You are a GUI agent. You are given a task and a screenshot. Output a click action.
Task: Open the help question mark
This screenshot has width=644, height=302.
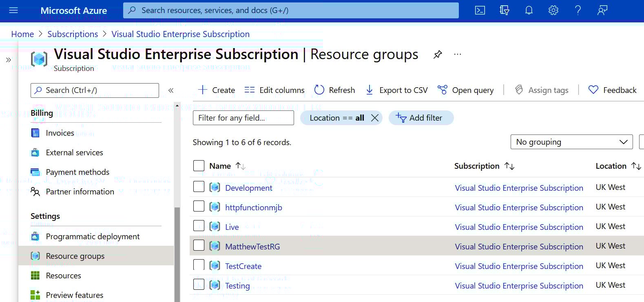[x=578, y=10]
